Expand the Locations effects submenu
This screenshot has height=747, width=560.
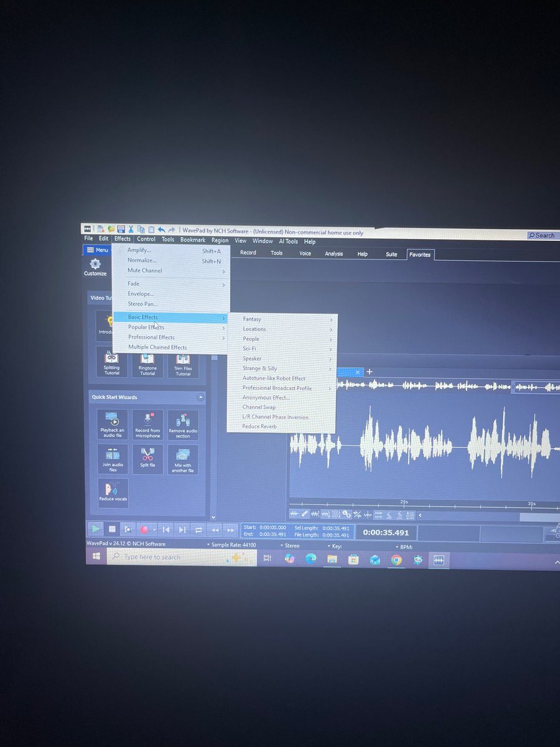click(282, 329)
